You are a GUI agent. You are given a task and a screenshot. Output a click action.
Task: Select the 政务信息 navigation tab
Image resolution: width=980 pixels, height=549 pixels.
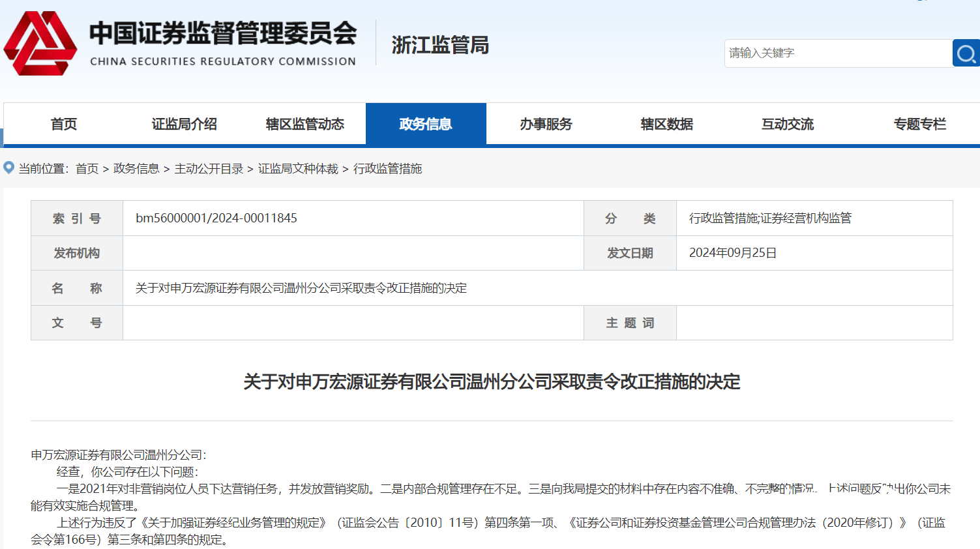426,124
